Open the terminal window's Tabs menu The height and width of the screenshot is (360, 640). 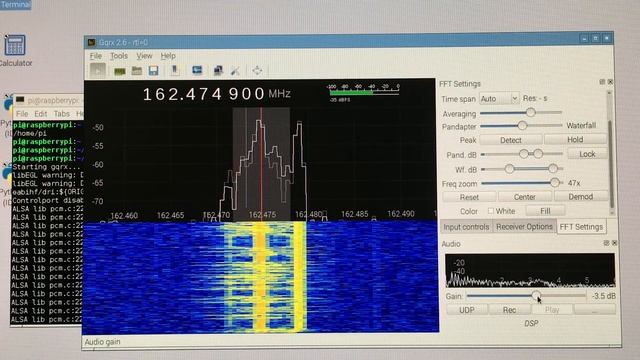(62, 113)
